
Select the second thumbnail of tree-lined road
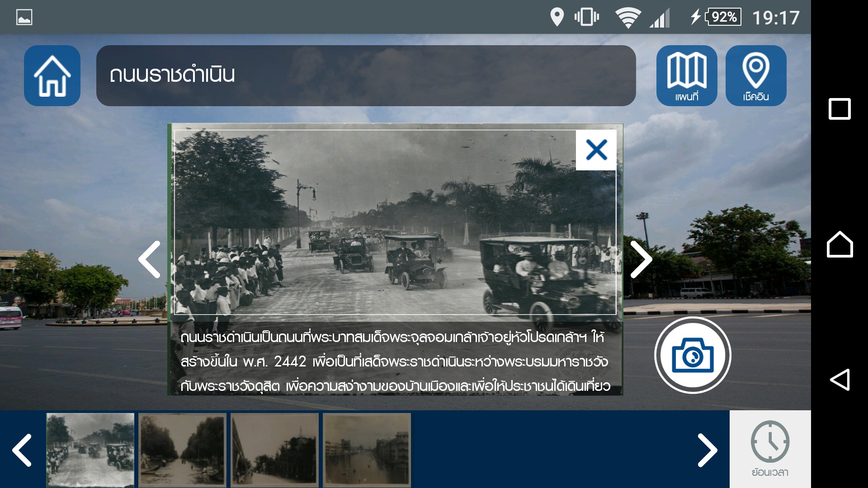pos(183,450)
